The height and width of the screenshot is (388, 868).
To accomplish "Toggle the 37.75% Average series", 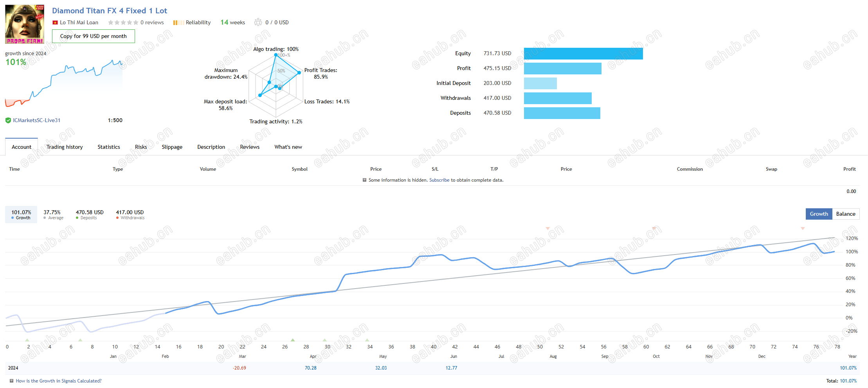I will [53, 215].
